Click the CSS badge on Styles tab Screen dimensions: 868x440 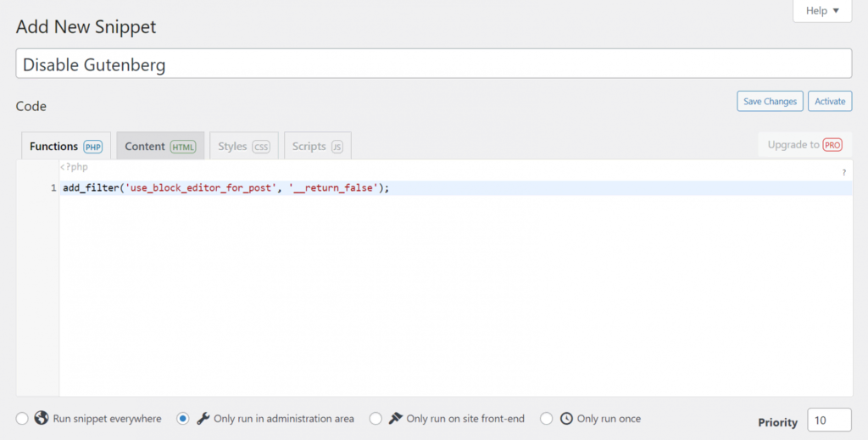[x=261, y=147]
